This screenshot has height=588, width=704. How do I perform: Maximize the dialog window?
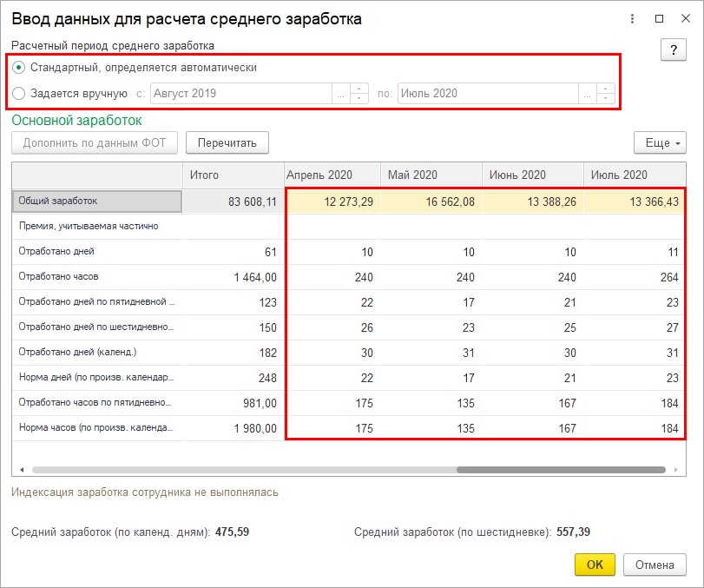pos(659,19)
